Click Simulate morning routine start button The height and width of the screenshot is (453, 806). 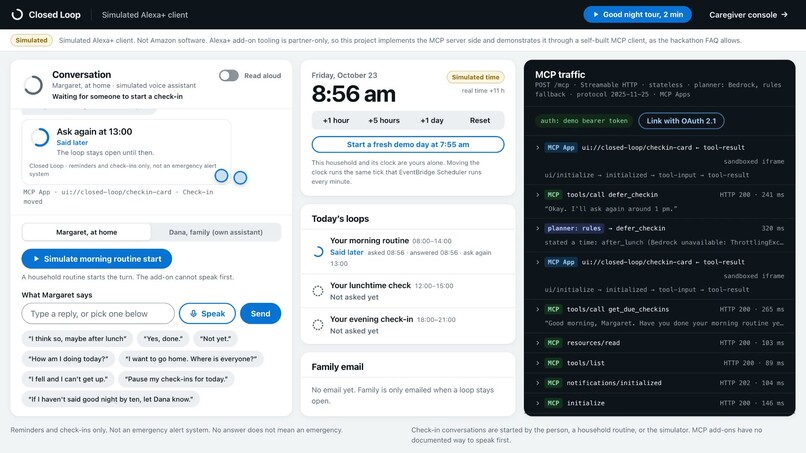pyautogui.click(x=97, y=259)
